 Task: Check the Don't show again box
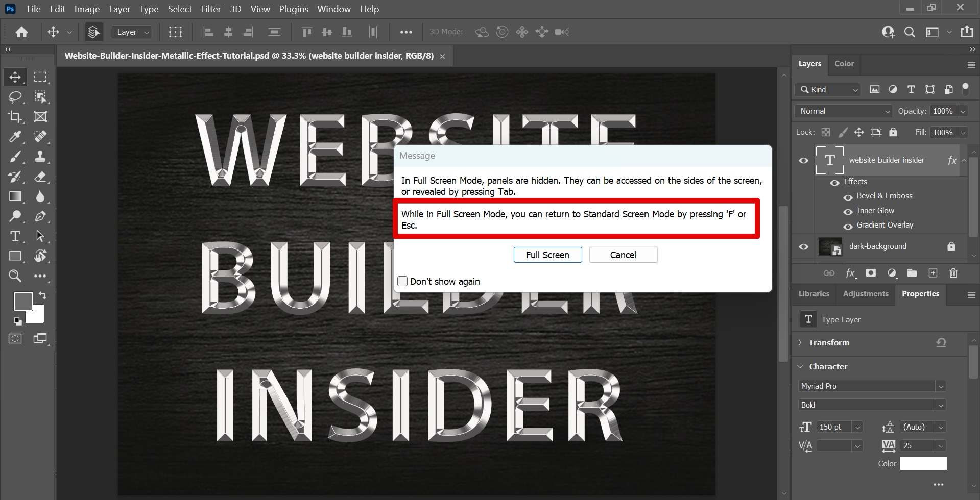pyautogui.click(x=402, y=281)
